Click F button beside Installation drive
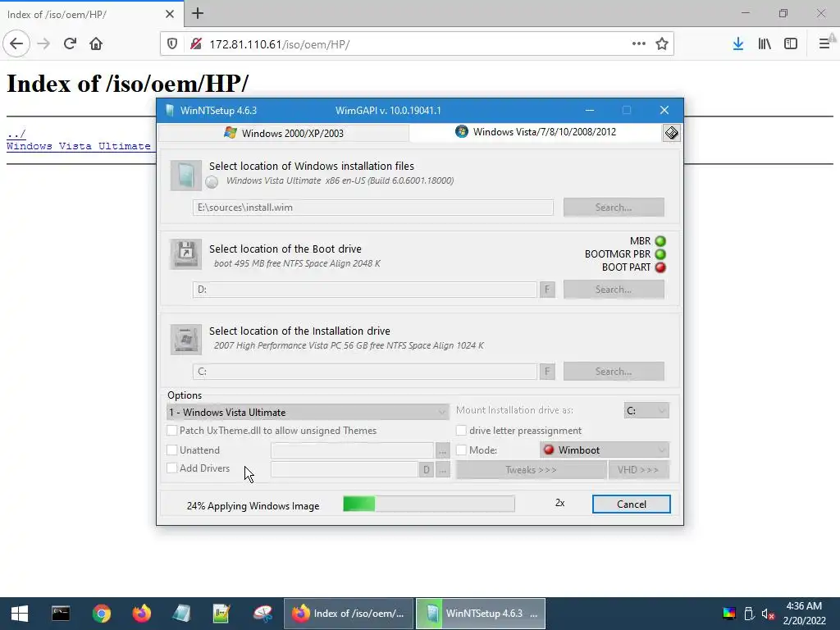840x630 pixels. (x=547, y=372)
